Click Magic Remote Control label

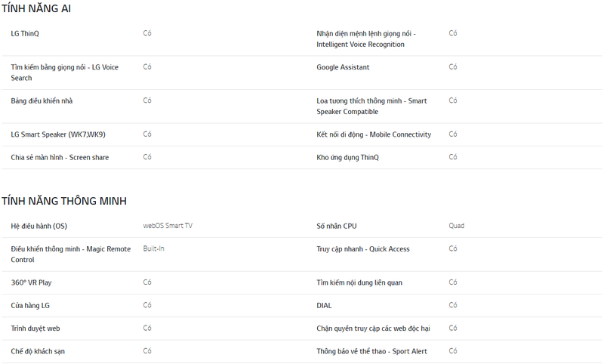point(70,254)
